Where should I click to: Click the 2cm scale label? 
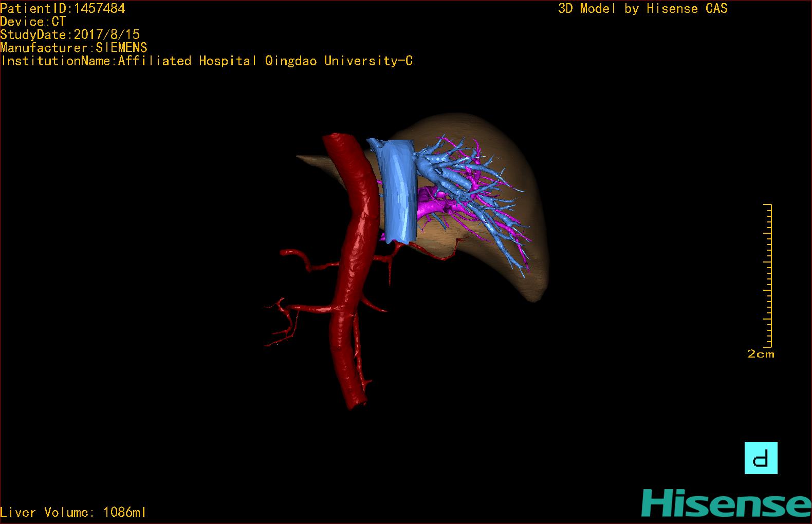point(761,354)
